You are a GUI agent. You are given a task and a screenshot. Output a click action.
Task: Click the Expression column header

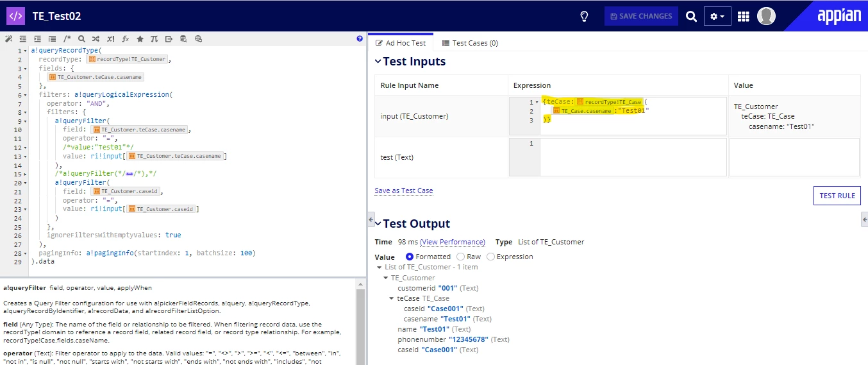click(532, 85)
